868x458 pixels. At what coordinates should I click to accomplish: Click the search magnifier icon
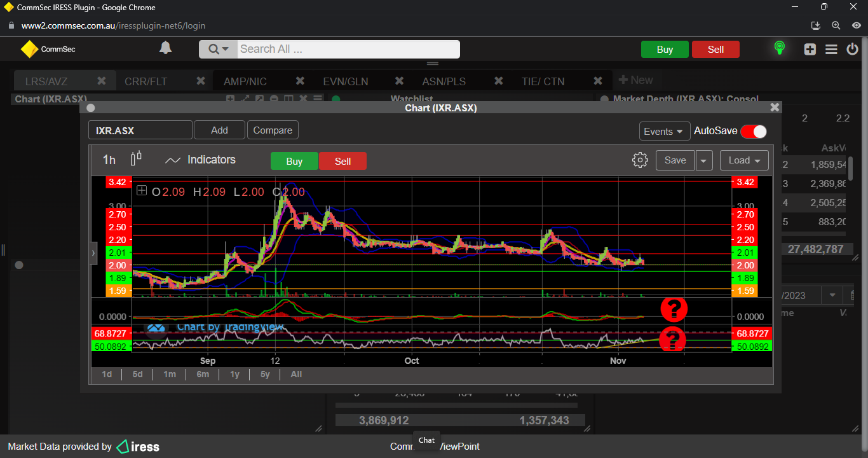tap(213, 49)
